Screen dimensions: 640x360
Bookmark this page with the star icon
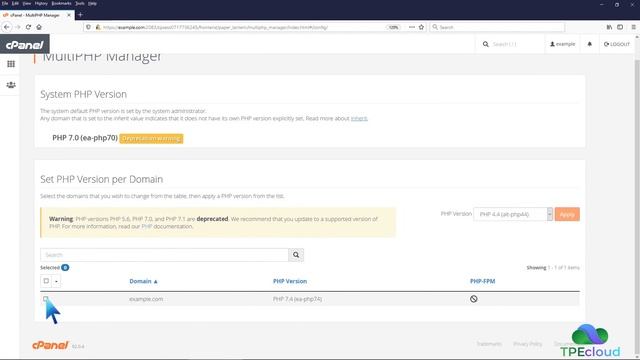[x=421, y=27]
